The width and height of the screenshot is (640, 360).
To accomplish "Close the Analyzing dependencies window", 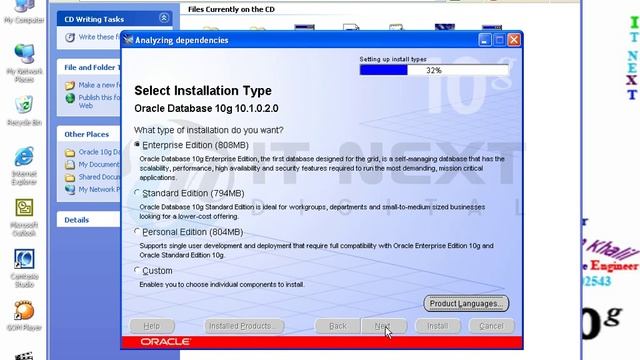I will tap(514, 40).
